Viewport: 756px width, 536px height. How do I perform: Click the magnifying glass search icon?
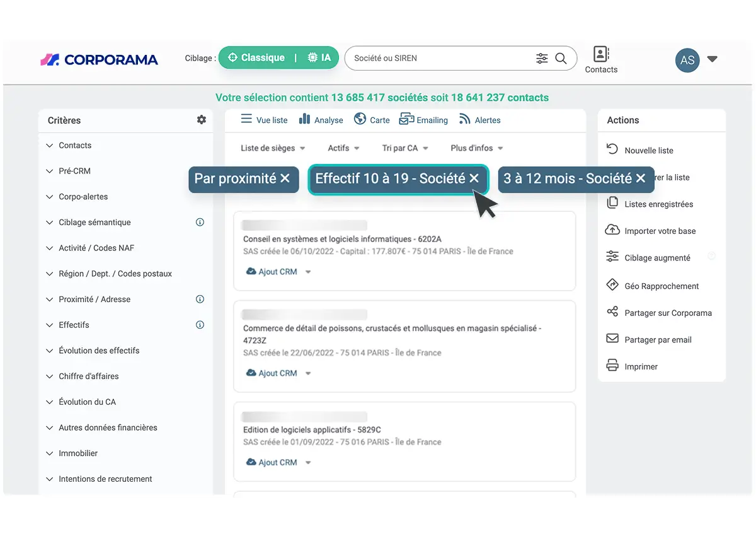[x=561, y=59]
